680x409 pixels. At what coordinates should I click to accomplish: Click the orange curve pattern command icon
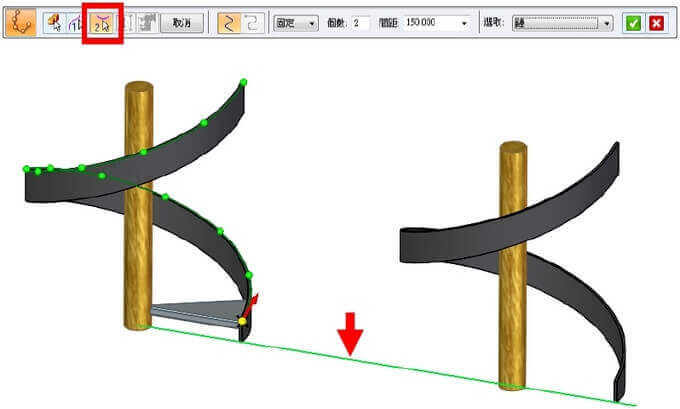20,22
